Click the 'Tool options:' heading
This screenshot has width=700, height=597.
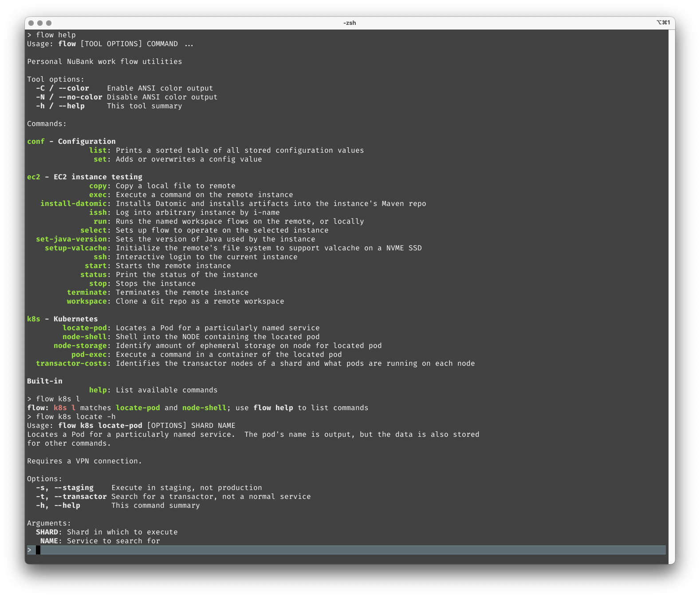56,79
